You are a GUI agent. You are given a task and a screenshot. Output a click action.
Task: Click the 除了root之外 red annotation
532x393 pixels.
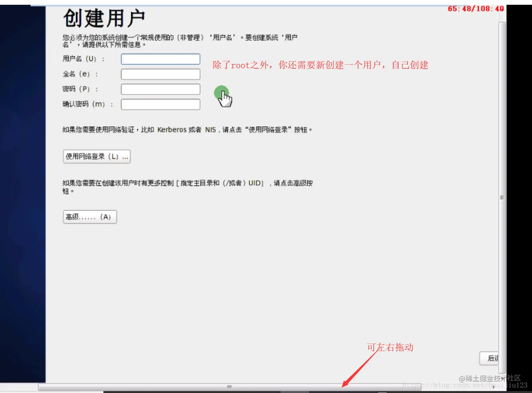pos(320,65)
